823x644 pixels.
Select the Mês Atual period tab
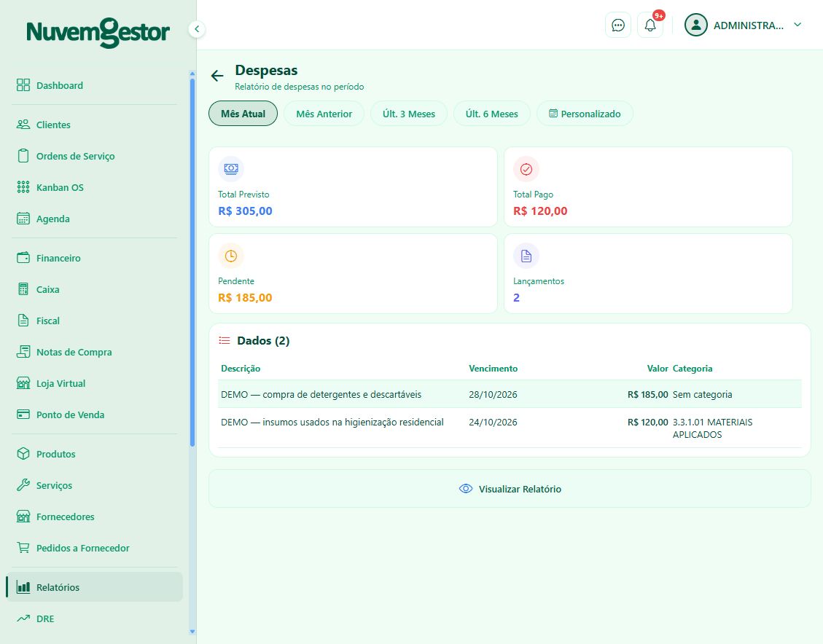tap(243, 114)
